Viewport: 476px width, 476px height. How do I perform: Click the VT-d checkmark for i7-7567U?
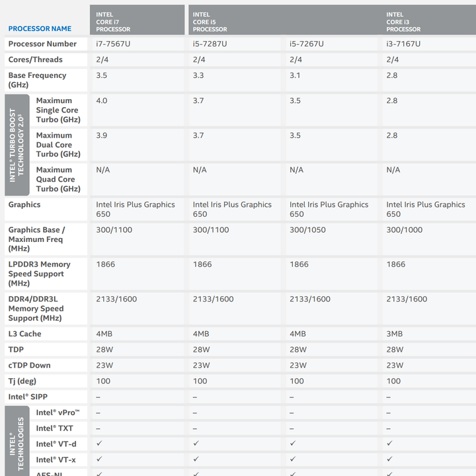pos(99,444)
